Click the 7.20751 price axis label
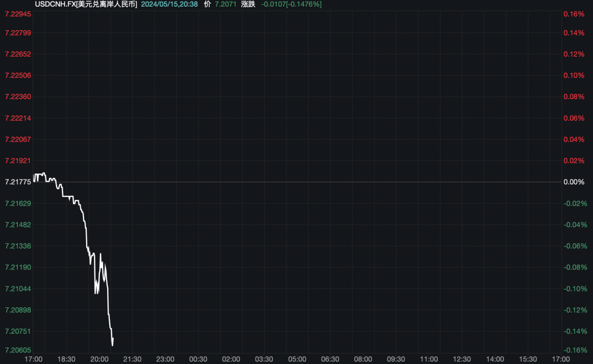 18,331
